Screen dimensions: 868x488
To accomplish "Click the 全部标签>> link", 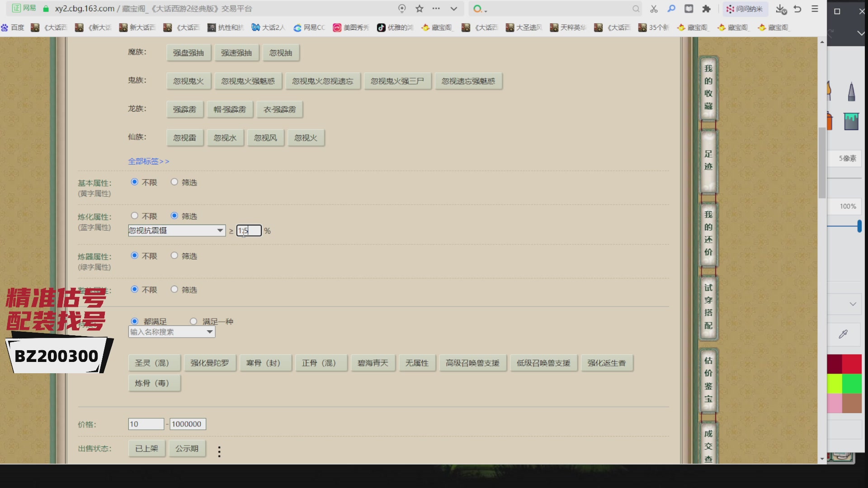I will (x=148, y=161).
